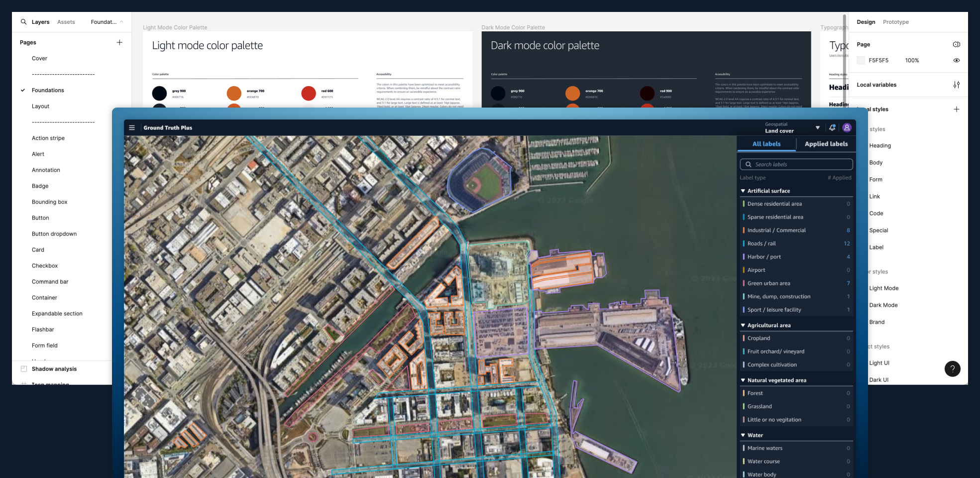Open the Special text style
The width and height of the screenshot is (980, 478).
(878, 230)
